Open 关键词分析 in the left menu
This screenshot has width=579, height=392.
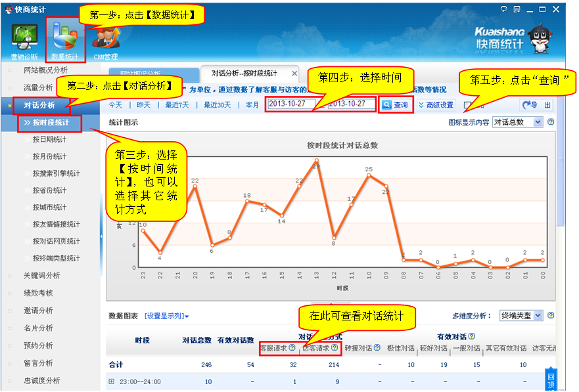coord(42,276)
